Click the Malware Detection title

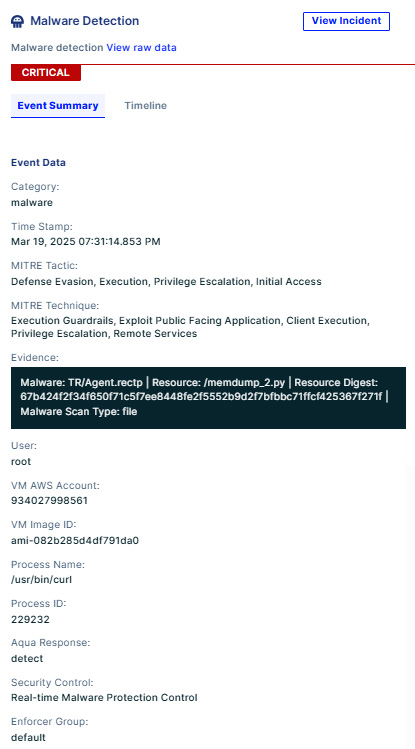click(85, 21)
